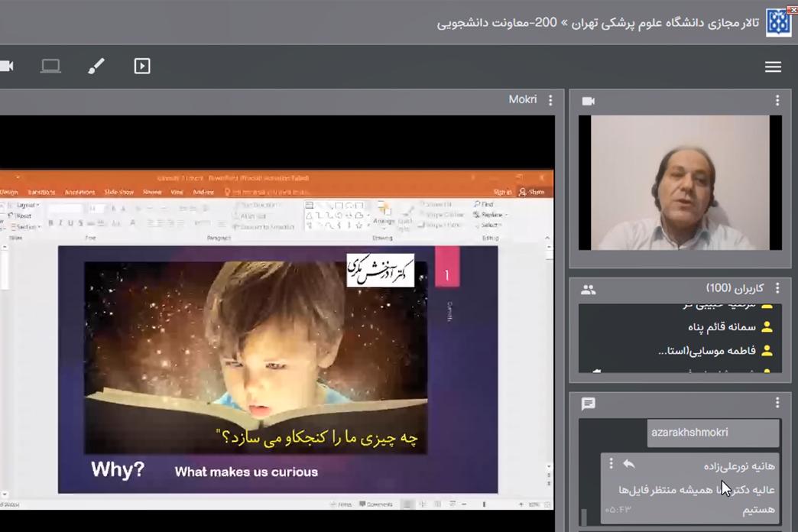Click the play media icon in toolbar
The image size is (798, 532).
(x=142, y=66)
